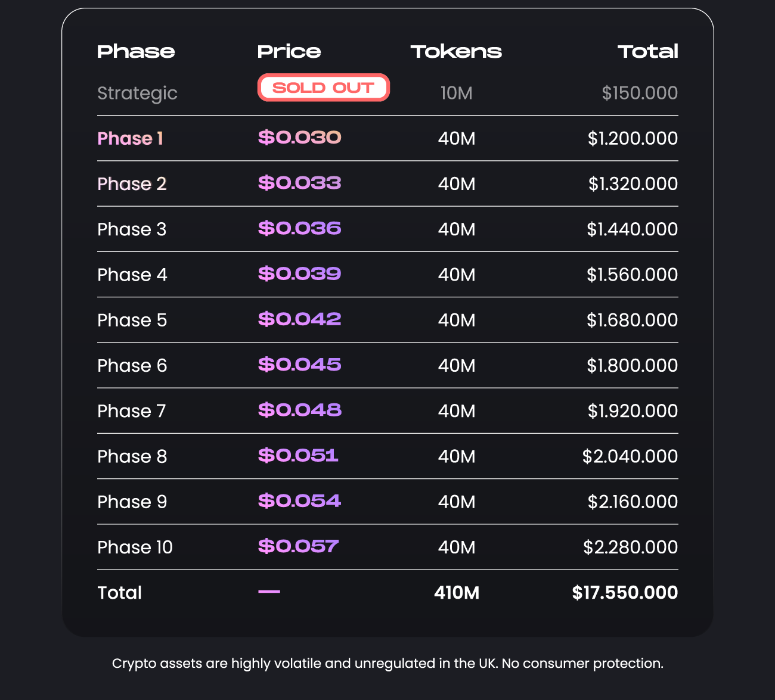Viewport: 775px width, 700px height.
Task: Select the $0.045 price value
Action: 299,365
